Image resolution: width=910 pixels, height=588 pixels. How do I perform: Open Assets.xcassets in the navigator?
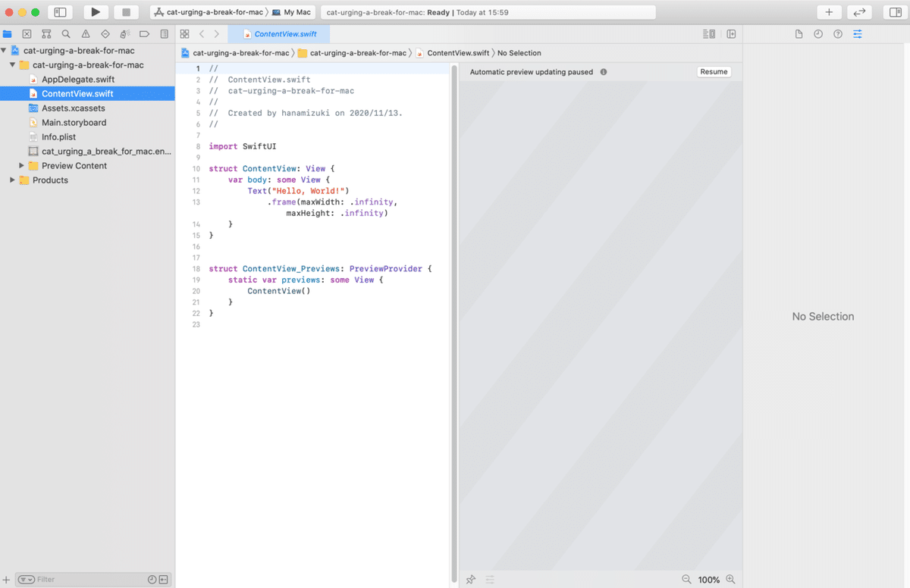click(74, 108)
